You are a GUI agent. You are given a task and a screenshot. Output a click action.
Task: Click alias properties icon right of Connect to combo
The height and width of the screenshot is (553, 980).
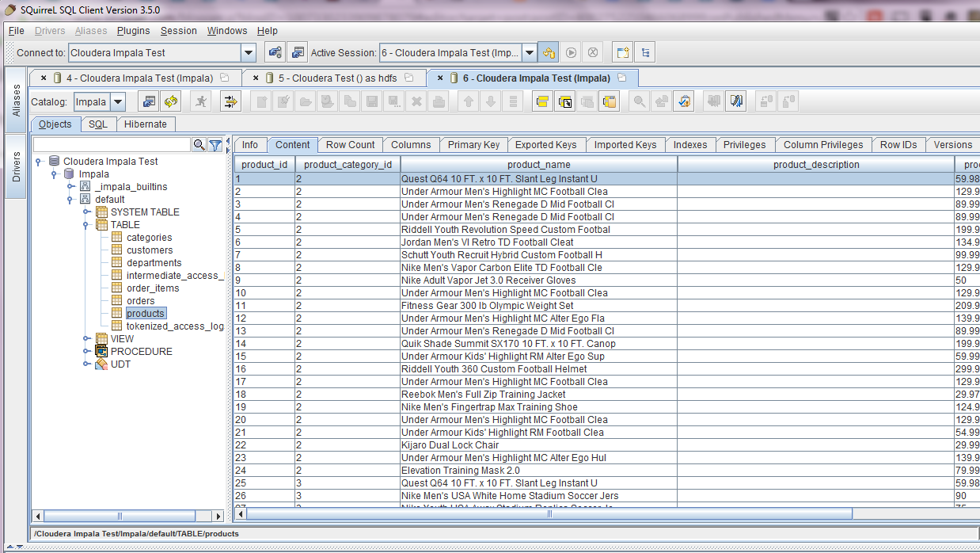[x=275, y=53]
